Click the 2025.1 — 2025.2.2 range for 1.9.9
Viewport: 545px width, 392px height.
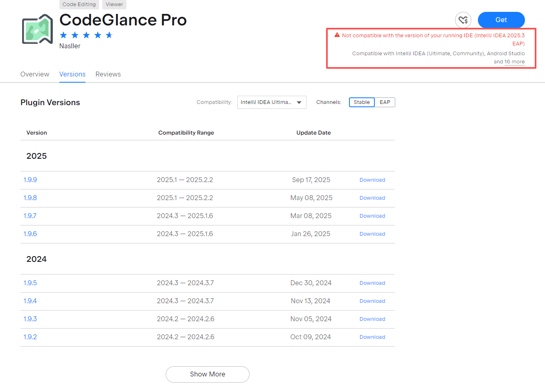point(185,180)
